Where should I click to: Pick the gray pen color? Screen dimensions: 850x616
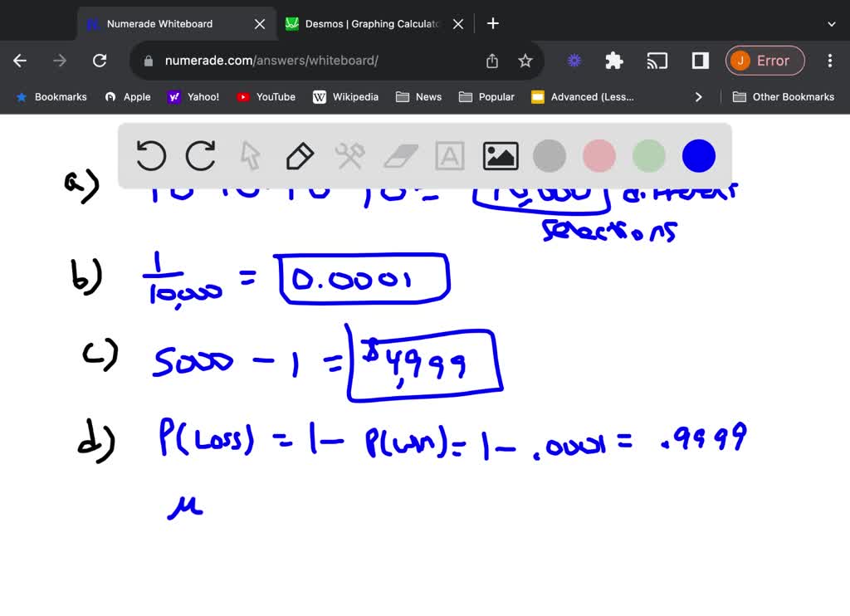(x=550, y=155)
